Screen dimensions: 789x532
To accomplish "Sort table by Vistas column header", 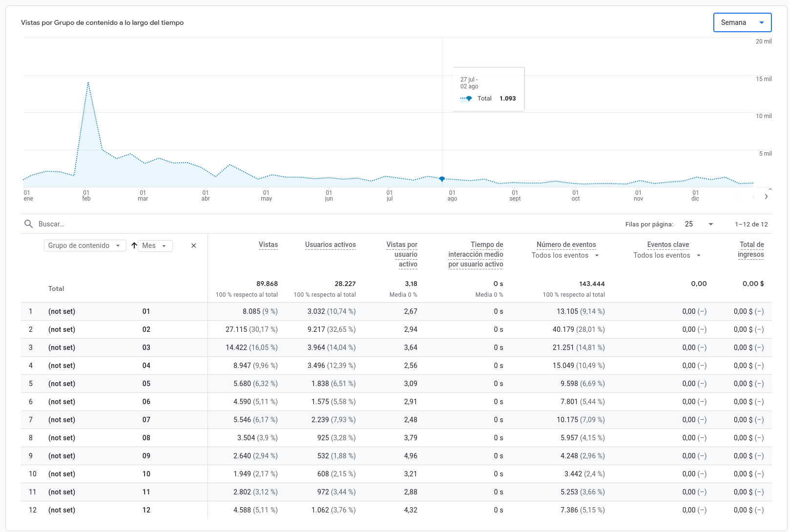I will click(x=268, y=245).
